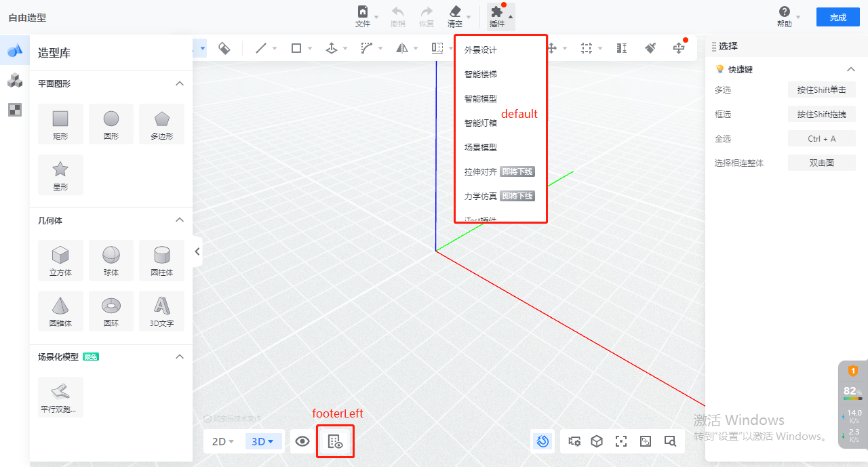Click the fit-to-view focus icon

pyautogui.click(x=621, y=441)
